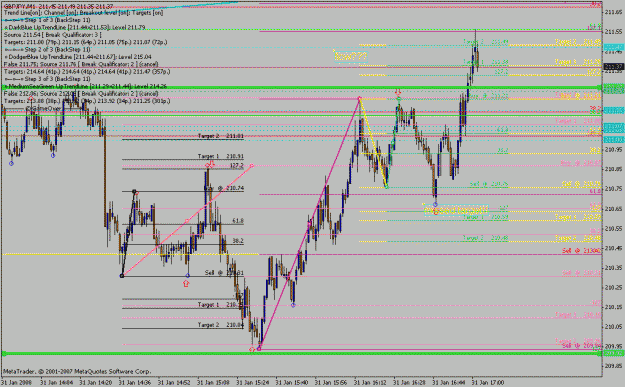This screenshot has width=625, height=387.
Task: Select black '38.2' retracement label
Action: tap(238, 241)
